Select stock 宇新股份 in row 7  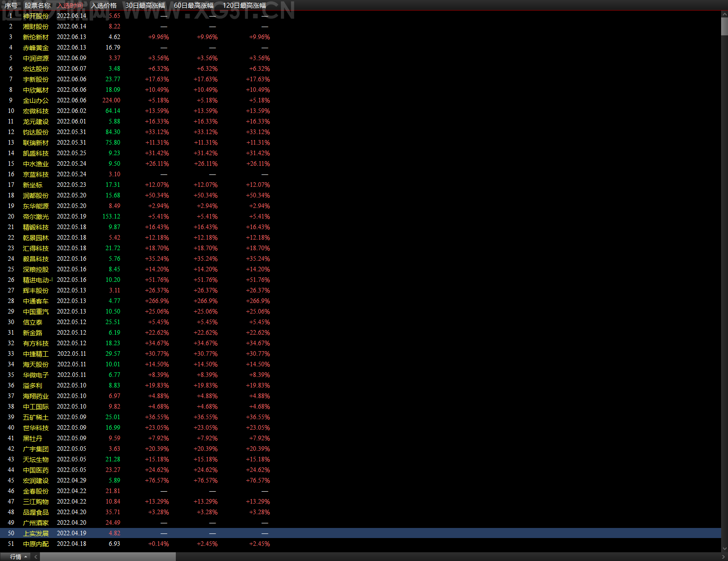[x=36, y=79]
